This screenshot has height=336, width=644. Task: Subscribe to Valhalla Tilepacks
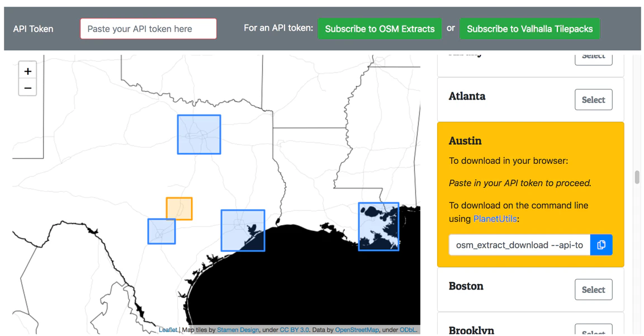[x=529, y=29]
